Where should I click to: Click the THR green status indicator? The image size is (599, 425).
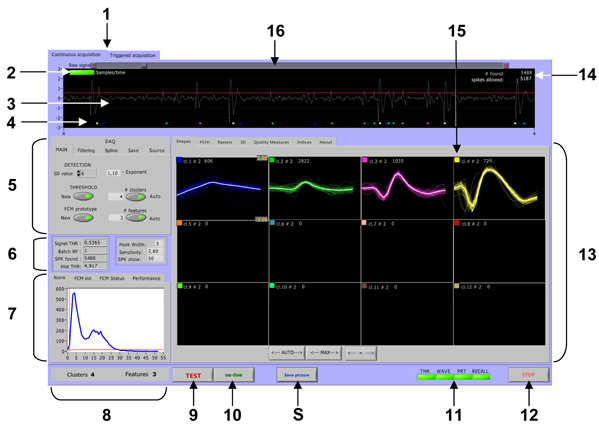[426, 377]
